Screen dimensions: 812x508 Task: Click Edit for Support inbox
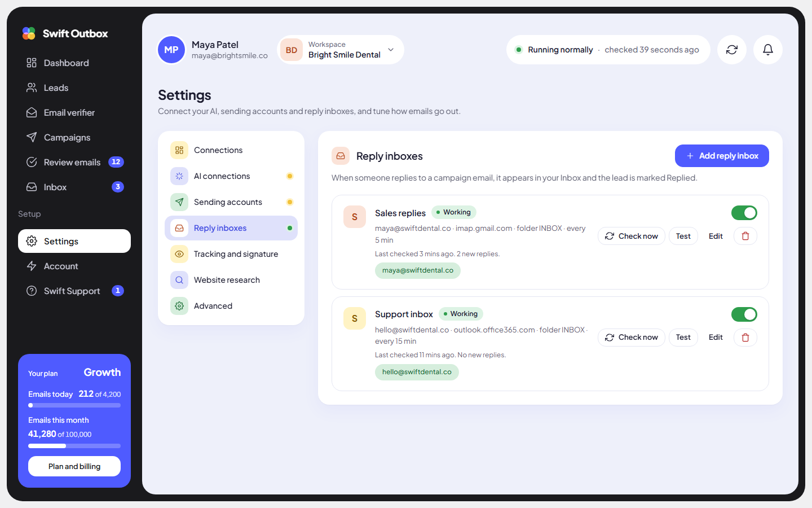coord(716,338)
